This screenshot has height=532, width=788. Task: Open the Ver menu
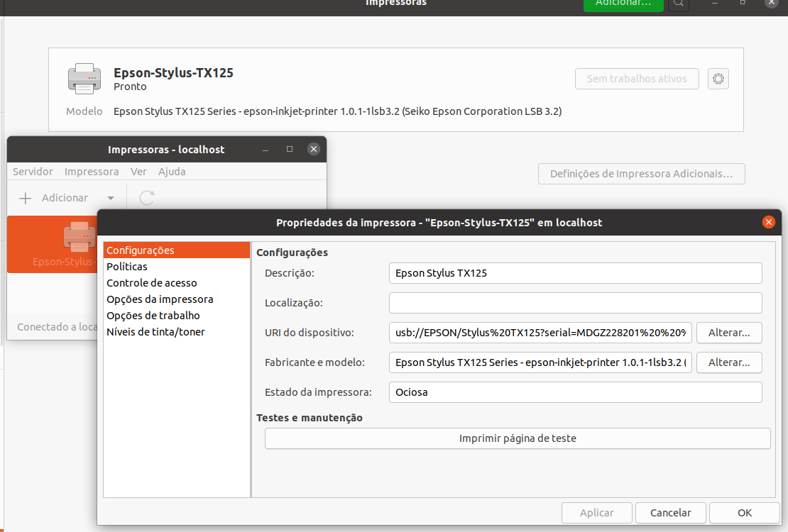pyautogui.click(x=138, y=172)
